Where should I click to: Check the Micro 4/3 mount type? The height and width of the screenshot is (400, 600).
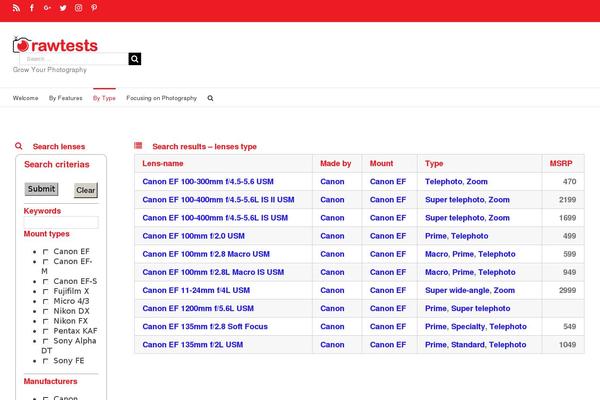pos(46,301)
